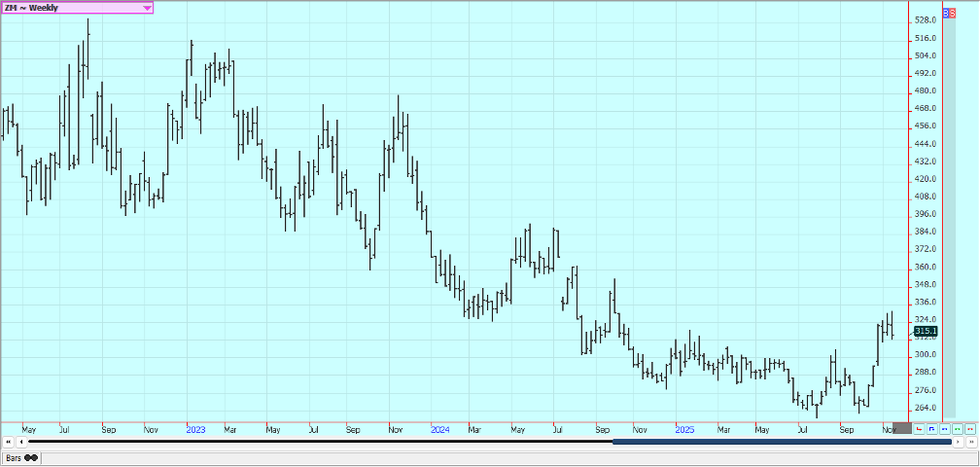
Task: Select the Bars tab
Action: click(21, 457)
